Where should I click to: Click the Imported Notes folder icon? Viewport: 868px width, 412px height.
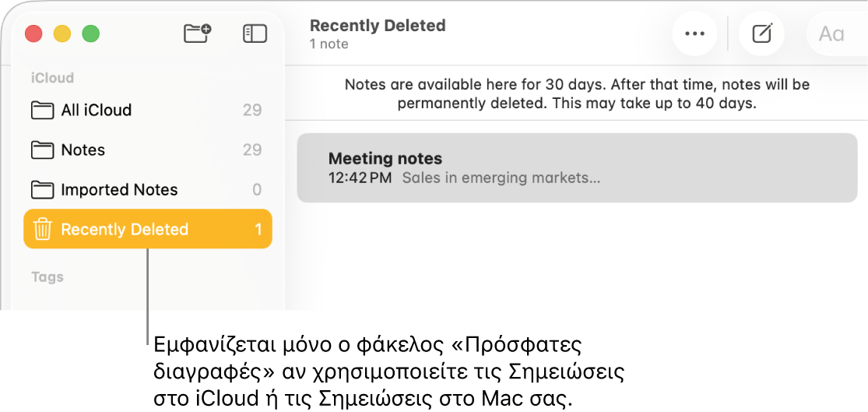pyautogui.click(x=43, y=189)
